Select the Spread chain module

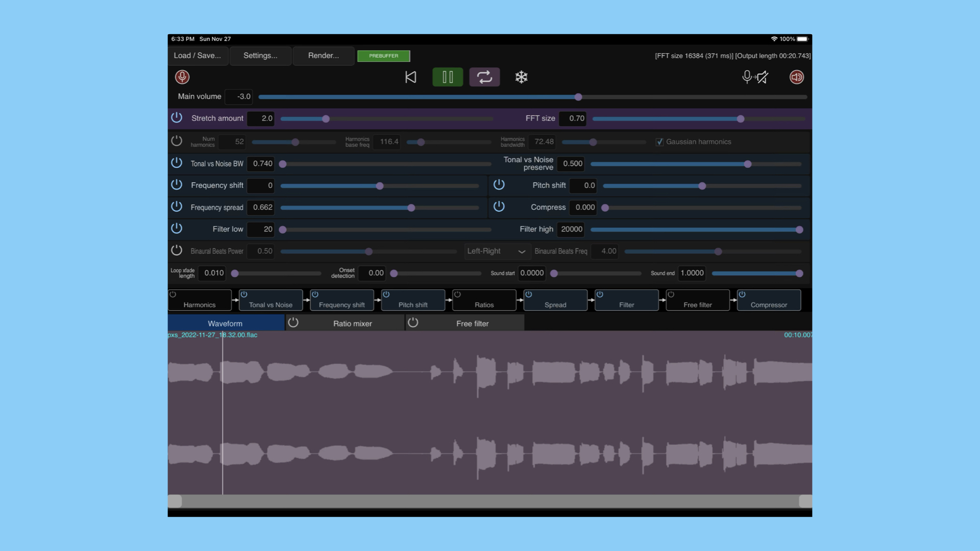555,300
